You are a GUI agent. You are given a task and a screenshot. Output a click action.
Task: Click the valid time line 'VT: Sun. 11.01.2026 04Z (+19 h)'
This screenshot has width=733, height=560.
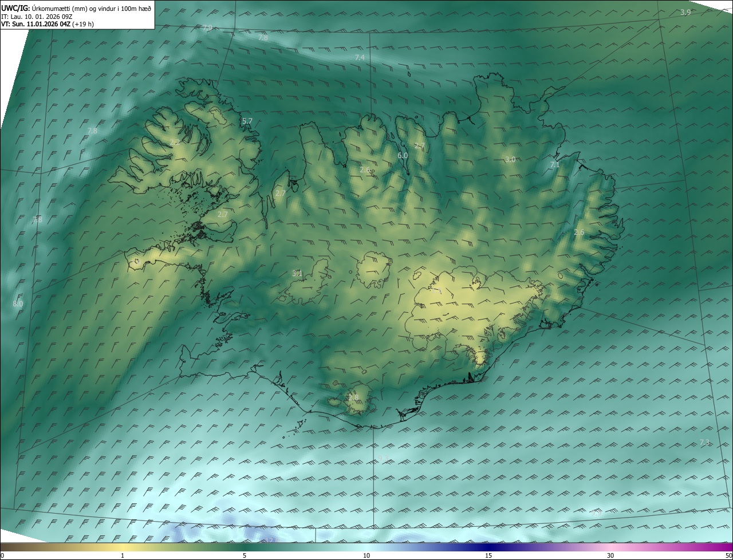point(48,24)
